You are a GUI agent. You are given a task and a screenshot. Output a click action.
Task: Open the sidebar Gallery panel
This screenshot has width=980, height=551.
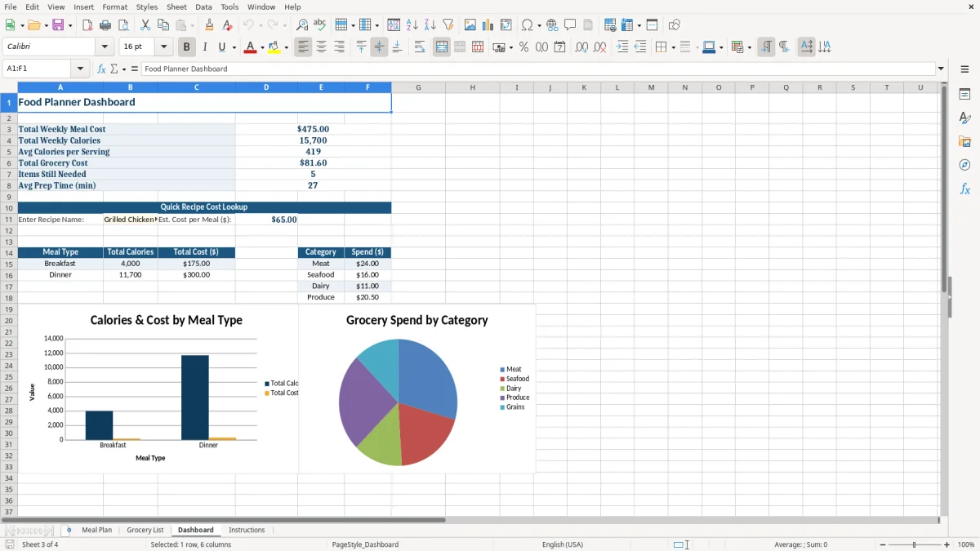(964, 141)
